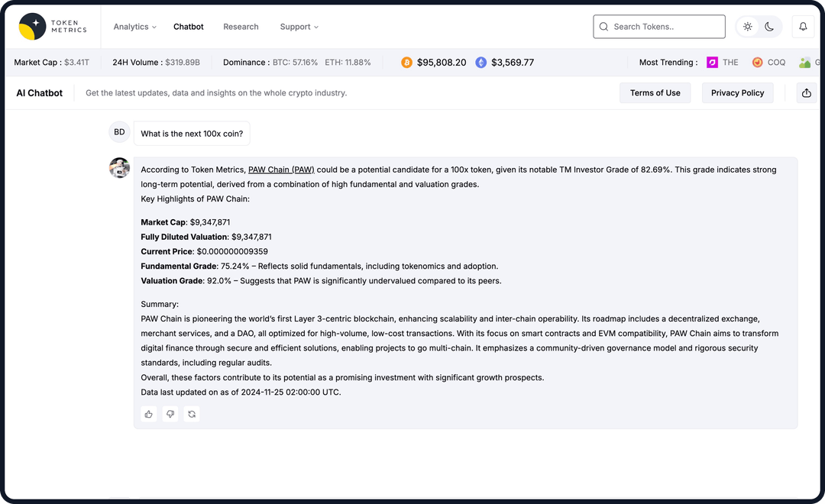The width and height of the screenshot is (825, 504).
Task: Give thumbs down feedback on the answer
Action: coord(170,414)
